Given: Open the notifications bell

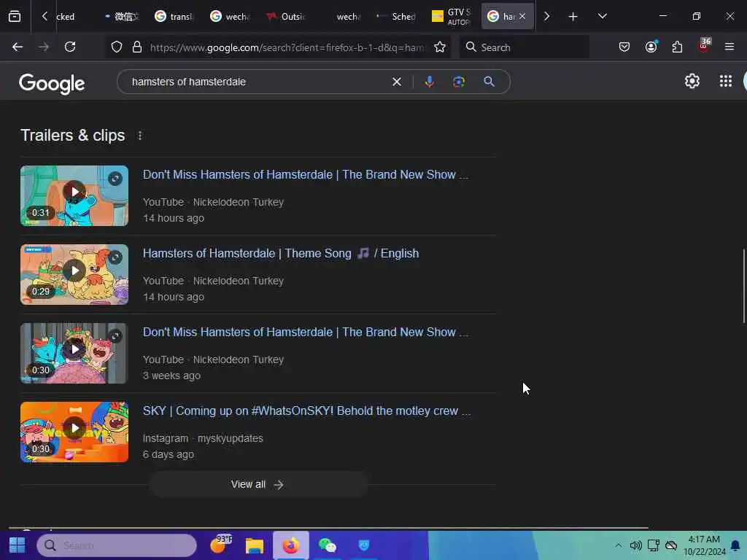Looking at the screenshot, I should tap(735, 545).
